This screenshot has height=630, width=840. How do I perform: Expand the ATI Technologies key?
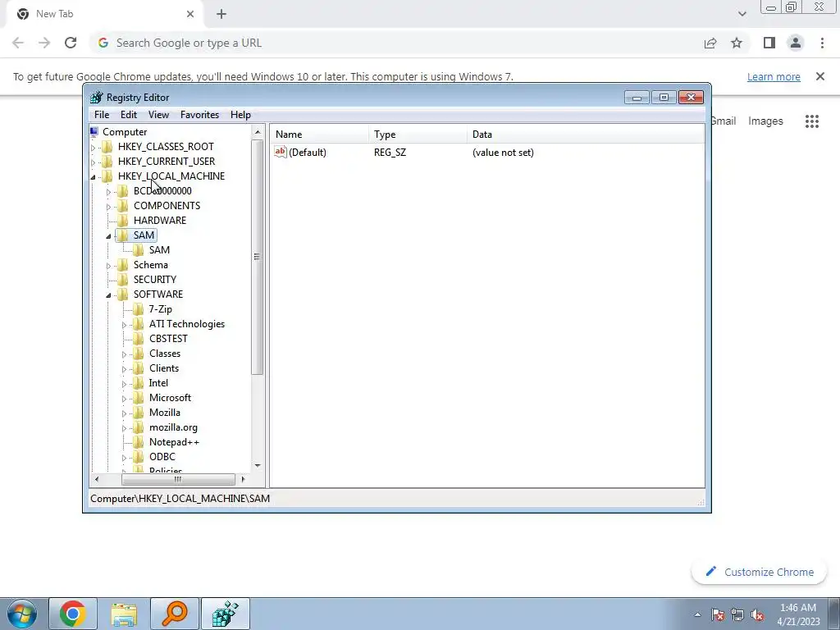click(125, 325)
